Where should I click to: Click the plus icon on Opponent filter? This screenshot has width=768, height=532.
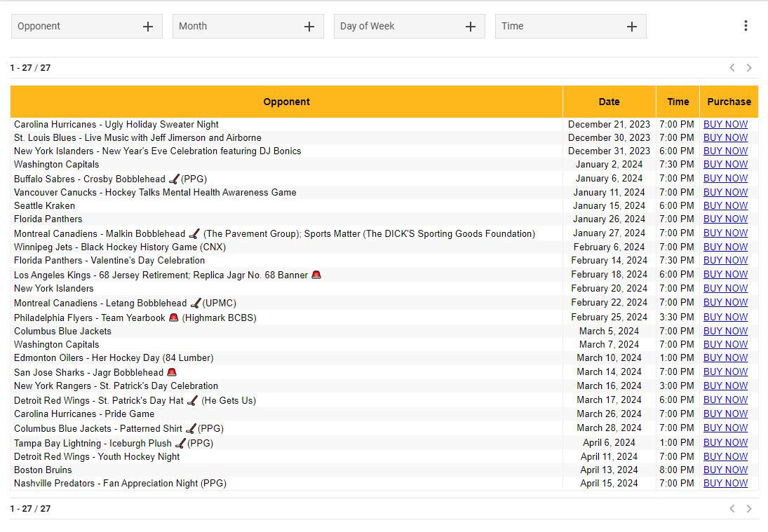(148, 27)
